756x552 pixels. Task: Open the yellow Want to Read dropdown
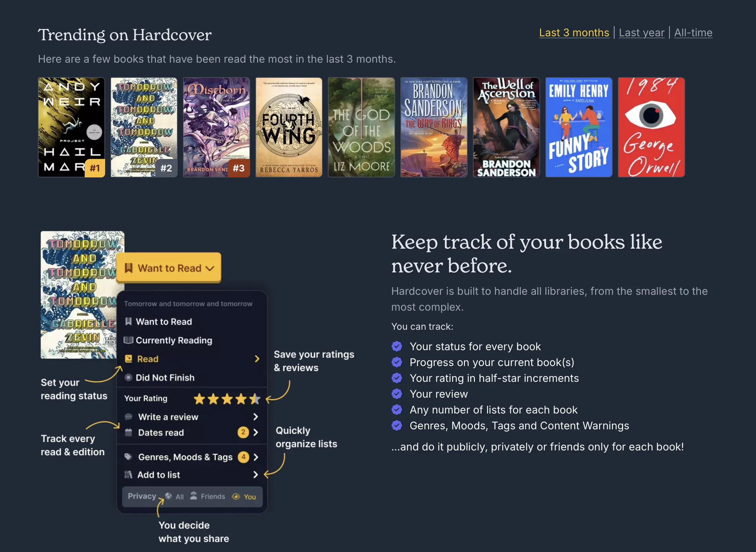pyautogui.click(x=169, y=268)
